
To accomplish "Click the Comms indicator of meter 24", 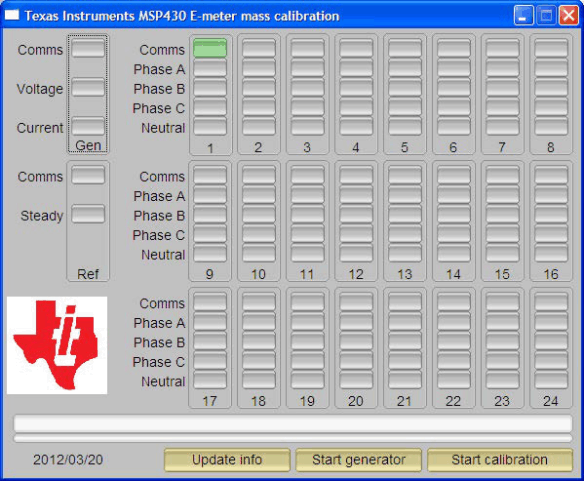I will coord(551,302).
